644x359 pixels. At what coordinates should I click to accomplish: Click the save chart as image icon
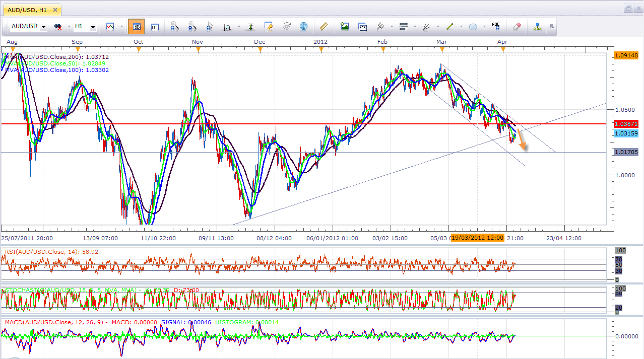click(345, 26)
